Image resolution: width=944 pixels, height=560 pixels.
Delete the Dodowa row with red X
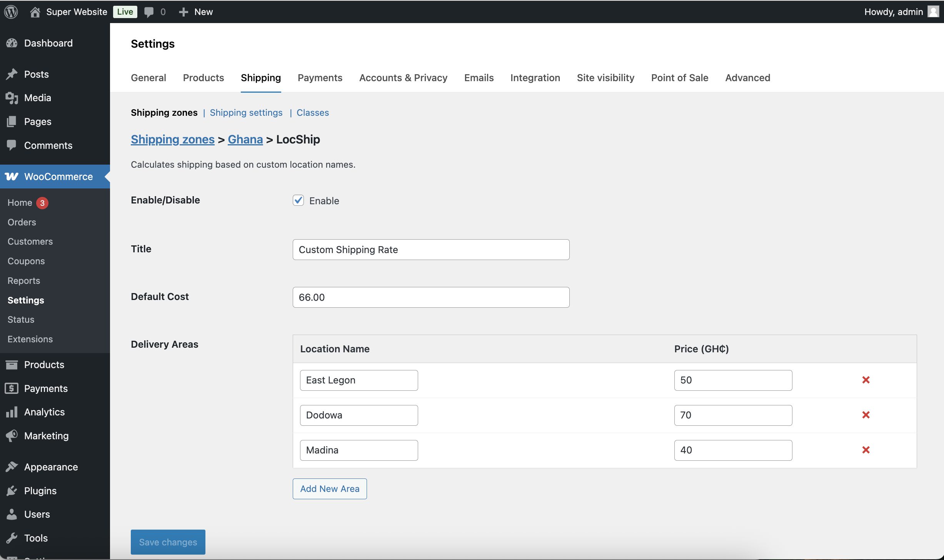point(866,415)
